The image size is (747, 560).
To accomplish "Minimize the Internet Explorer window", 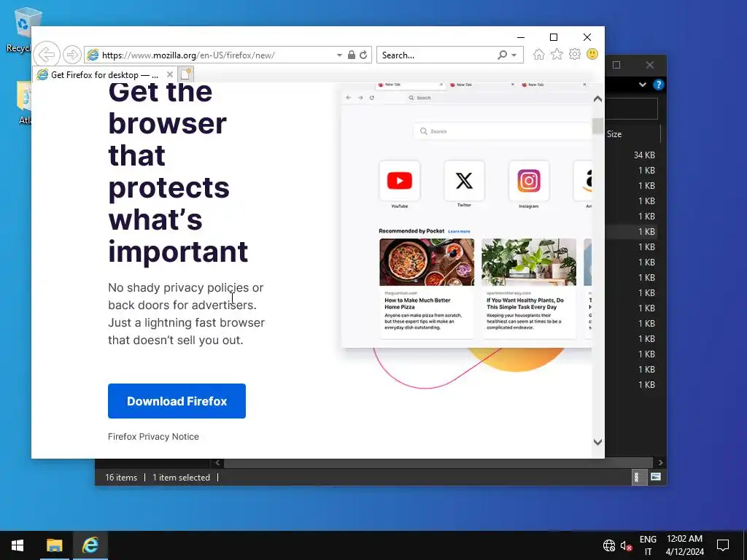I will pos(521,37).
